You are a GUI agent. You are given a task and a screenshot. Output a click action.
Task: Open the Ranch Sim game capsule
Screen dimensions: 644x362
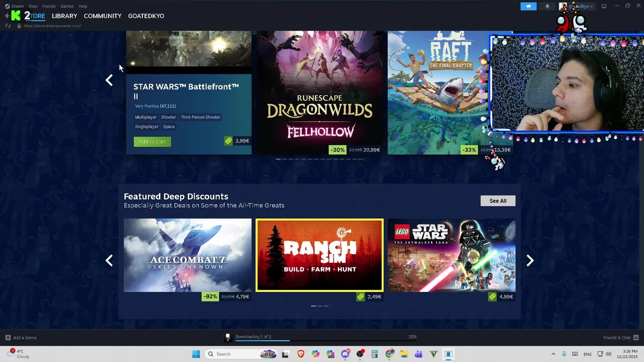pyautogui.click(x=319, y=255)
